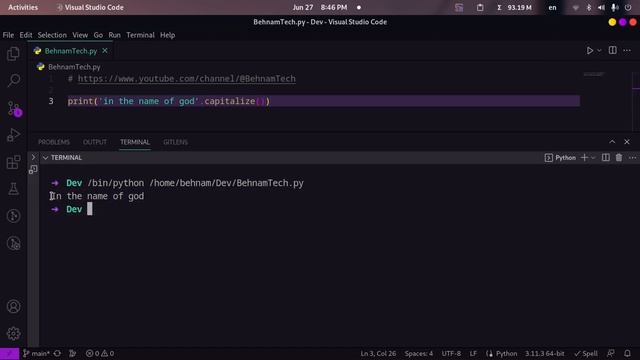
Task: Select the 3.11.3 64-bit interpreter
Action: click(544, 353)
